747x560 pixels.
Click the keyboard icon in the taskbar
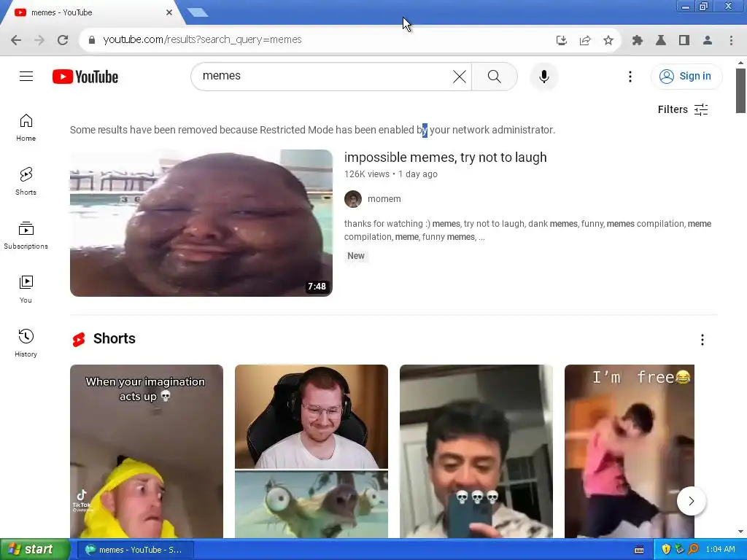(639, 550)
